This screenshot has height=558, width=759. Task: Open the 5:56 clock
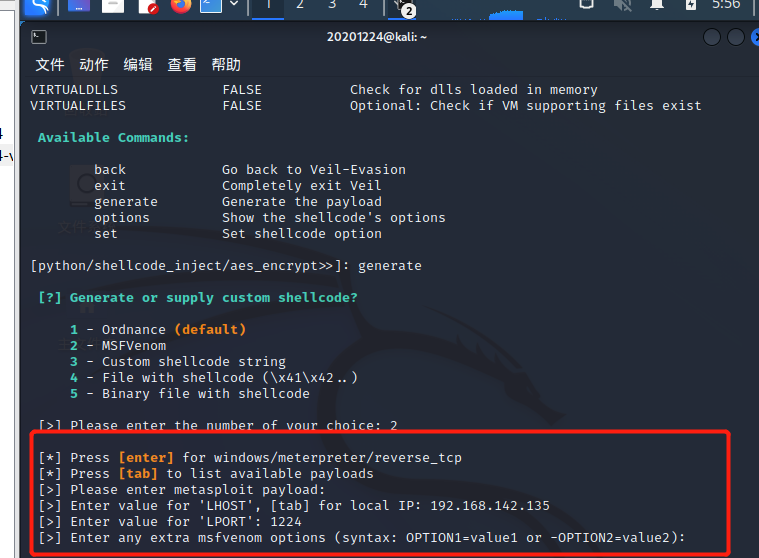[x=726, y=5]
